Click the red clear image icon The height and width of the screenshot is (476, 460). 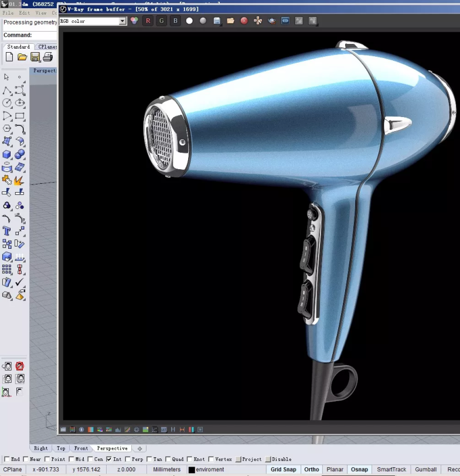(x=244, y=21)
